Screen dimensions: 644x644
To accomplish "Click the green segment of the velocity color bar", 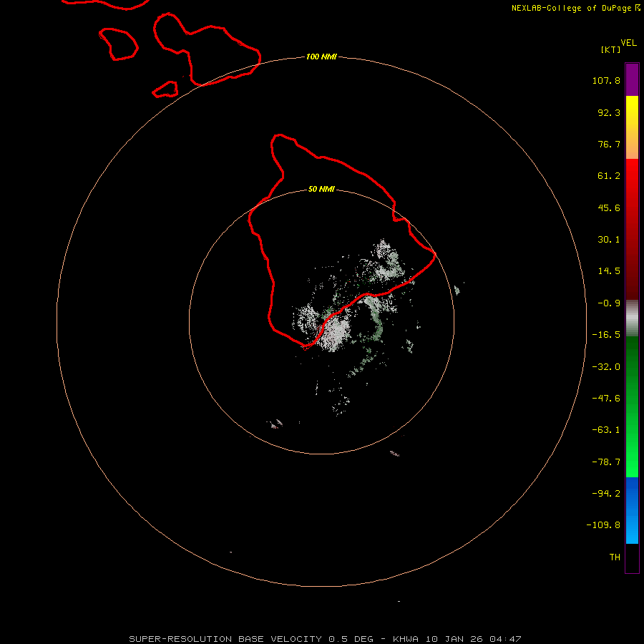I will (x=632, y=406).
